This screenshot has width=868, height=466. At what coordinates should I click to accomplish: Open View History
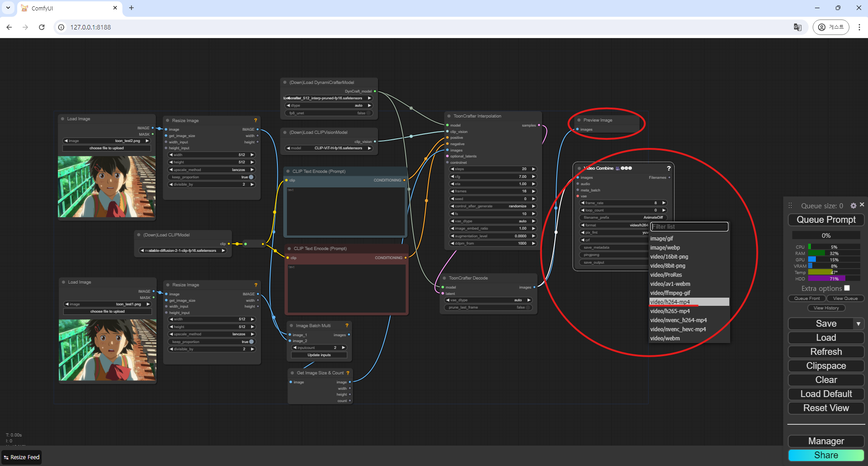[x=826, y=308]
